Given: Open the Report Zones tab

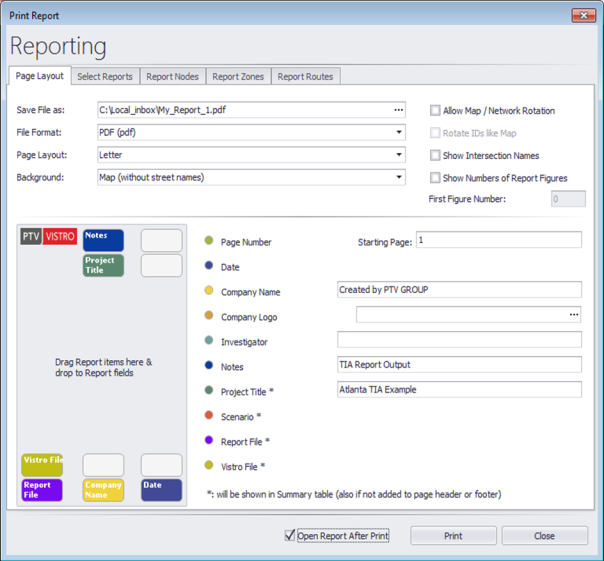Looking at the screenshot, I should [x=238, y=76].
